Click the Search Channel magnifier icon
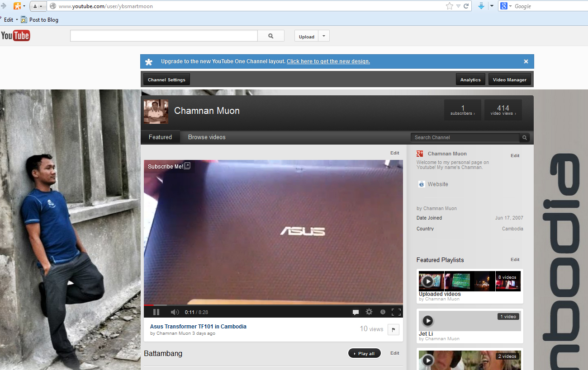Image resolution: width=588 pixels, height=370 pixels. [525, 137]
